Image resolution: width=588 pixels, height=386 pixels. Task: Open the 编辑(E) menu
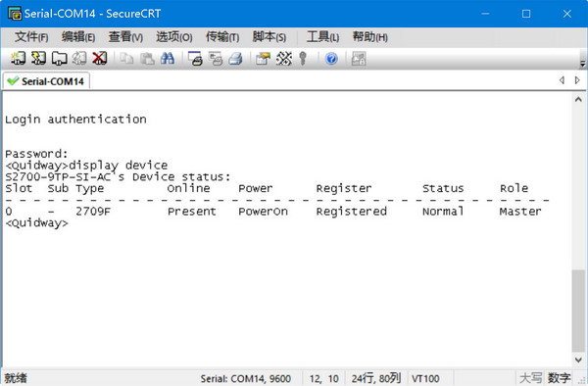(x=78, y=36)
